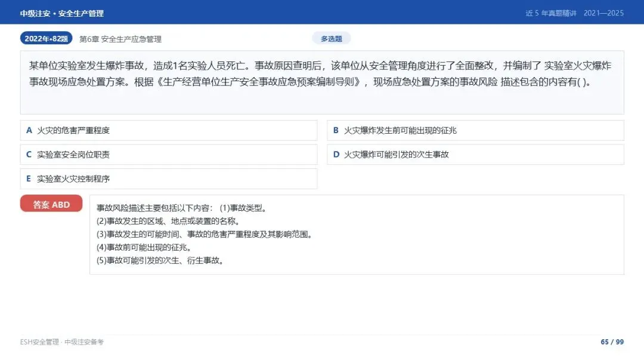Select option B 火灾爆炸发生前可能出现的征兆

click(x=475, y=130)
